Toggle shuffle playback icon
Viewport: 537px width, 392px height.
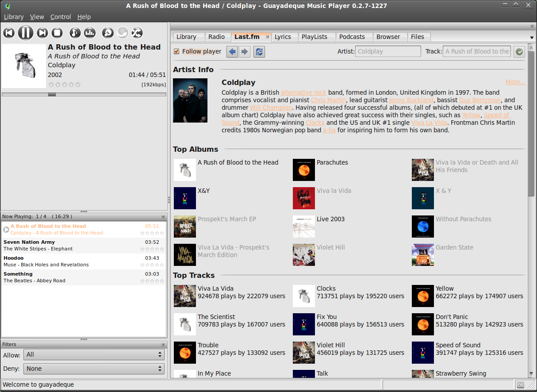point(137,33)
